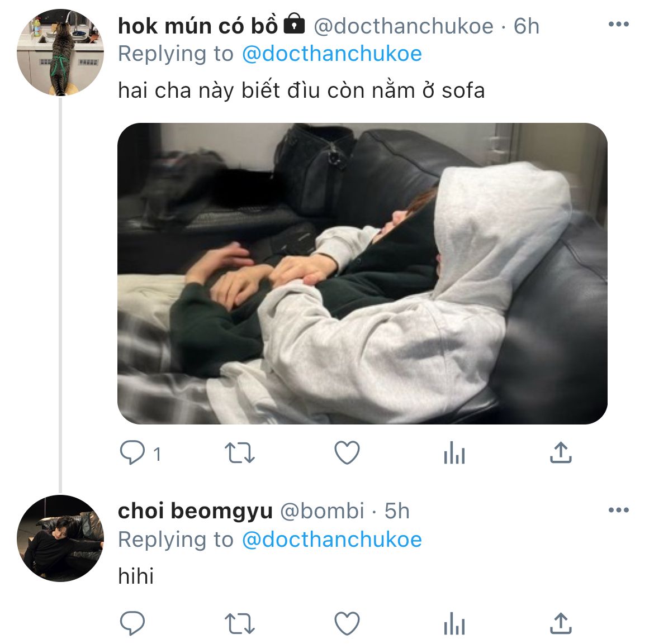654x644 pixels.
Task: Go to choi beomgyu's profile via display name
Action: [x=195, y=511]
